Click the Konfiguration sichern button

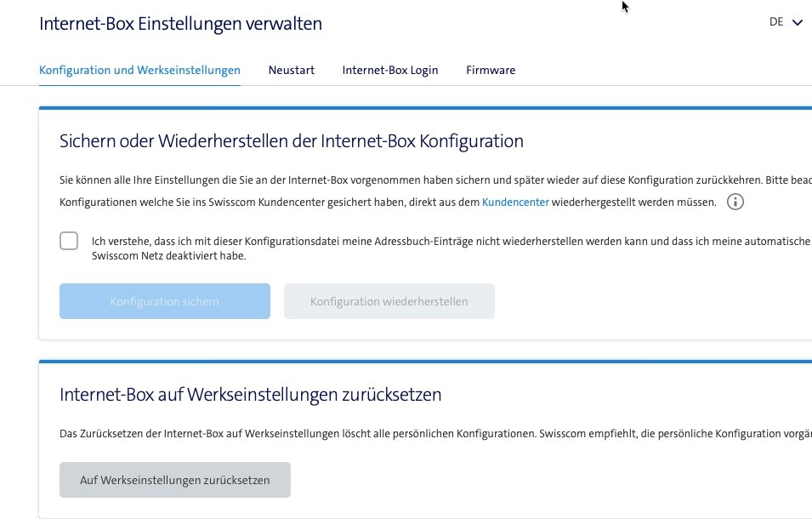pos(164,300)
